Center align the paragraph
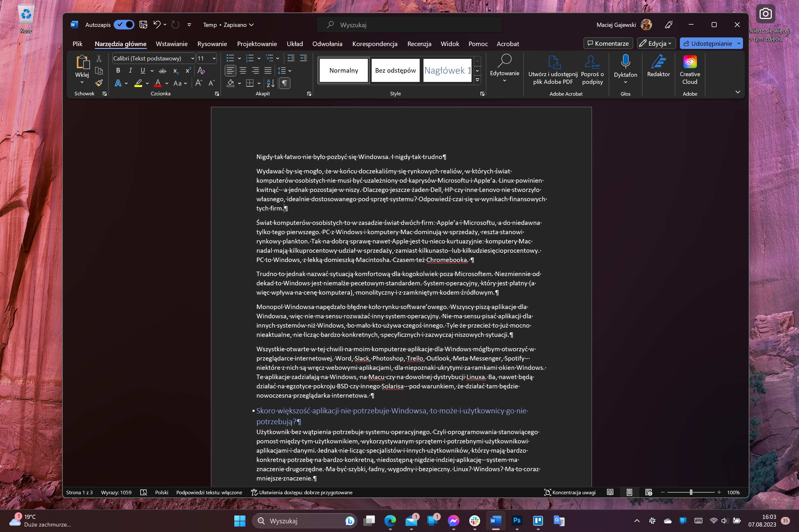Screen dimensions: 799x532 243,71
